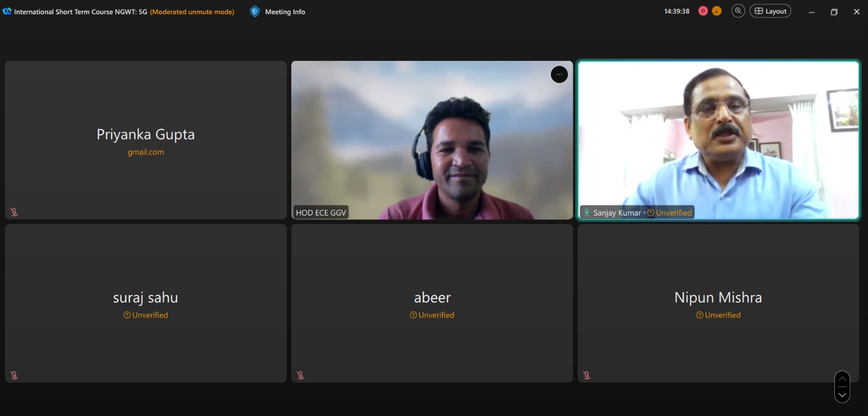This screenshot has height=416, width=868.
Task: Click muted mic icon on abeer tile
Action: (301, 375)
